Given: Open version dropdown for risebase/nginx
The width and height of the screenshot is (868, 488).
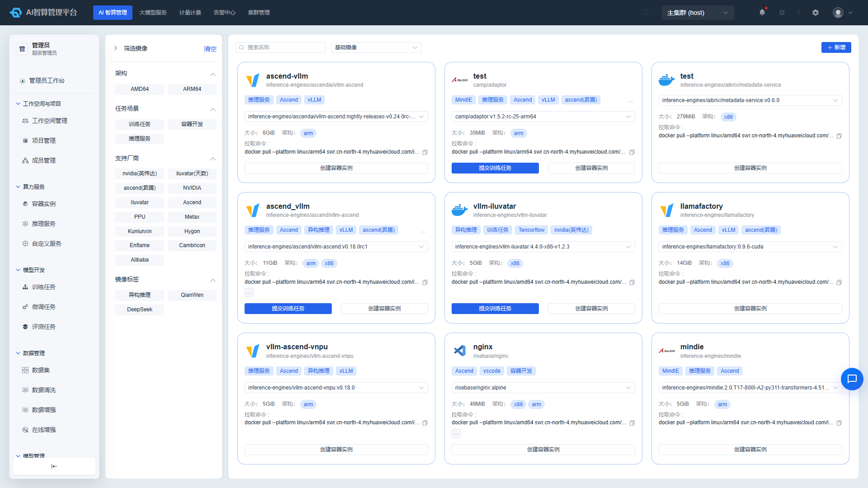Looking at the screenshot, I should 543,388.
